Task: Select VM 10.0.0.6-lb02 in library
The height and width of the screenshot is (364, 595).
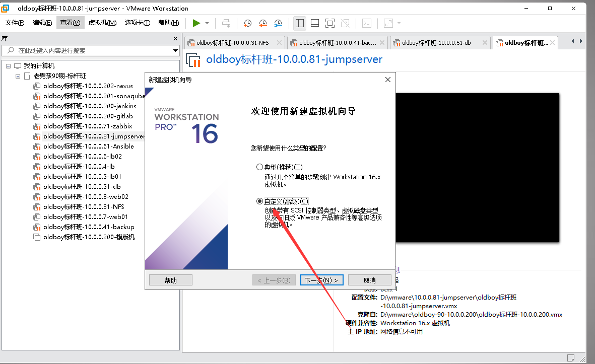Action: click(x=82, y=156)
